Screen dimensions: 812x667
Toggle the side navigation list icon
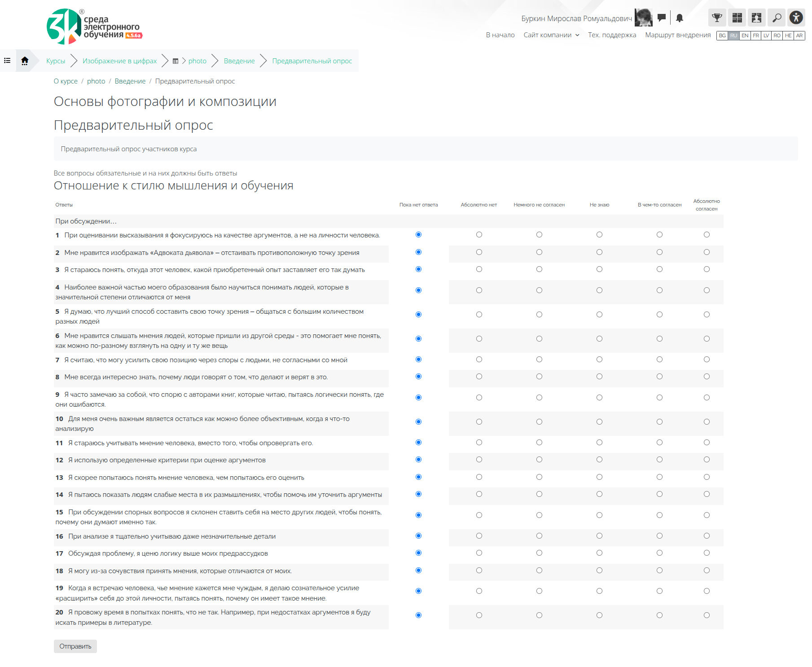coord(7,61)
